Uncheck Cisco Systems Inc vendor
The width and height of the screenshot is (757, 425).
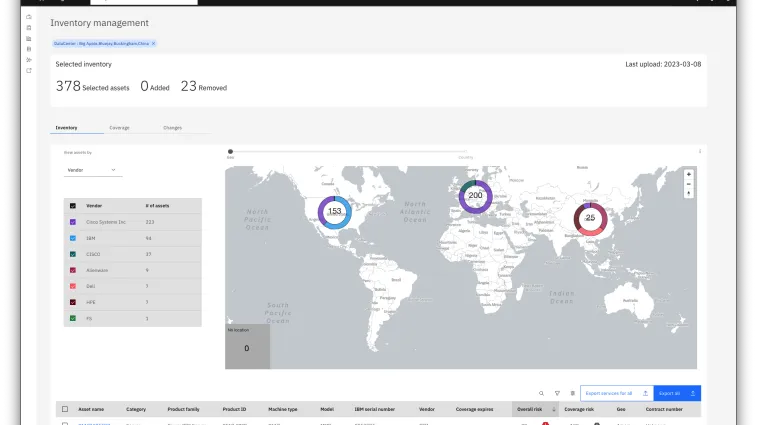(x=73, y=222)
